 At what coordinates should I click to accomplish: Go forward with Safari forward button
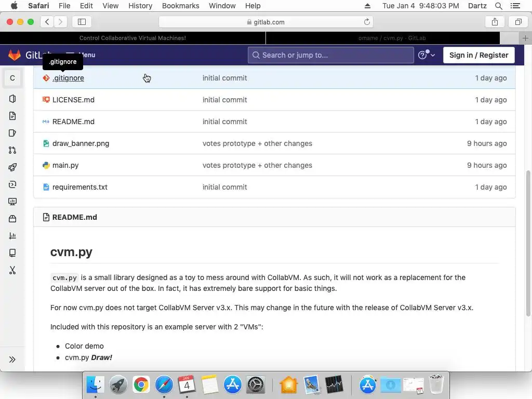click(x=60, y=22)
